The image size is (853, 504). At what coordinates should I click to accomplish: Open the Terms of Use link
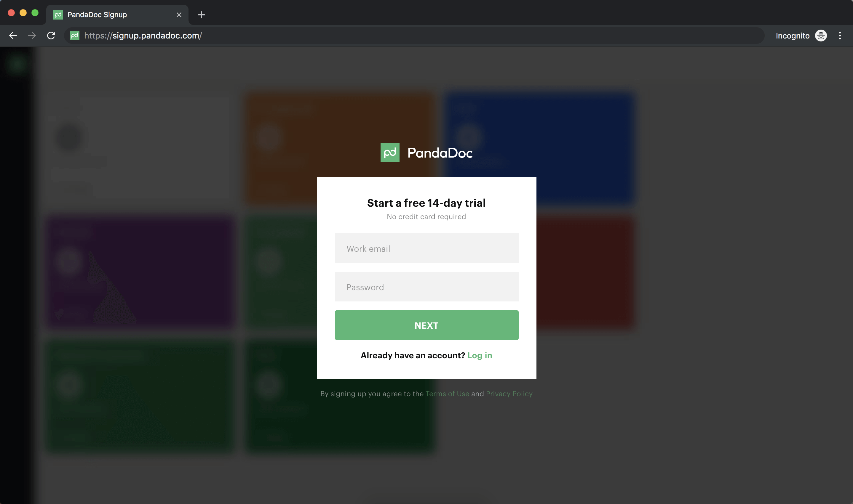(447, 394)
